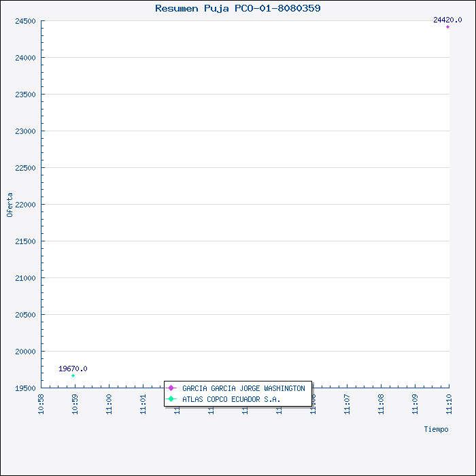
Task: Click the Tiempo x-axis title
Action: pos(436,429)
